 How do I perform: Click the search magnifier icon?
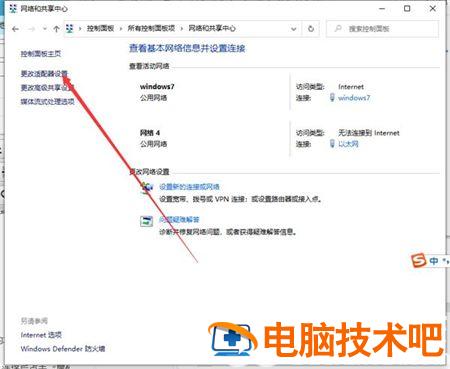pos(338,29)
